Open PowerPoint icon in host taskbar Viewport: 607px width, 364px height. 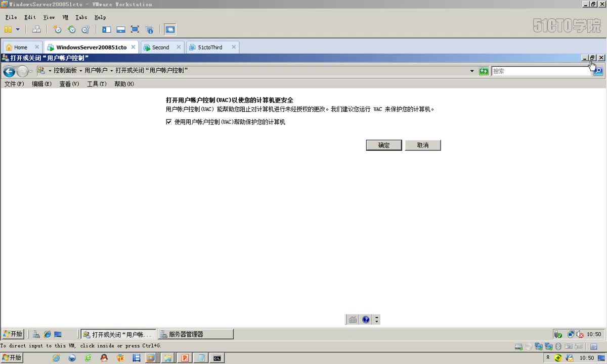[185, 358]
